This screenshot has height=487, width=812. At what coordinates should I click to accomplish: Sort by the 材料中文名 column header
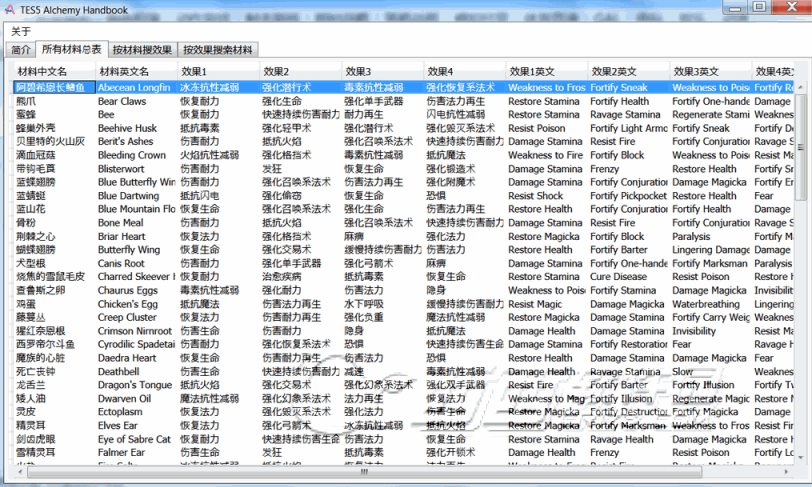(x=42, y=72)
